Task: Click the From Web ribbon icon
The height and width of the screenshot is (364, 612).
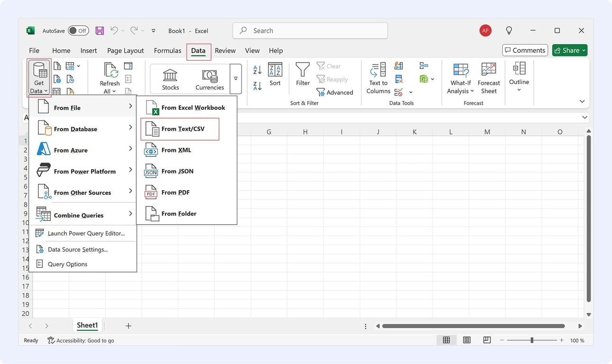Action: [57, 79]
